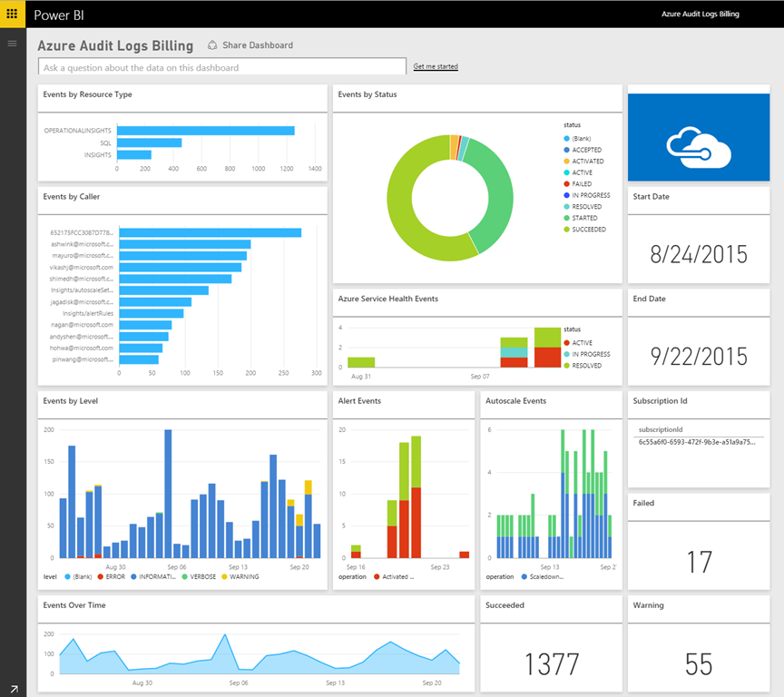Click the Warning tile title

649,605
